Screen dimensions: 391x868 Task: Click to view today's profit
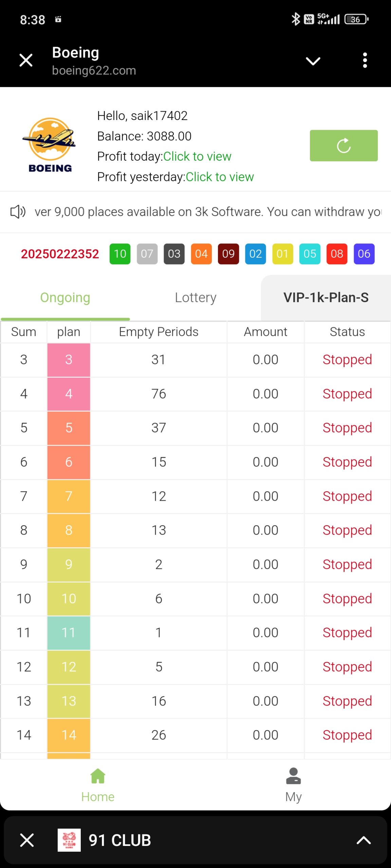pyautogui.click(x=197, y=157)
